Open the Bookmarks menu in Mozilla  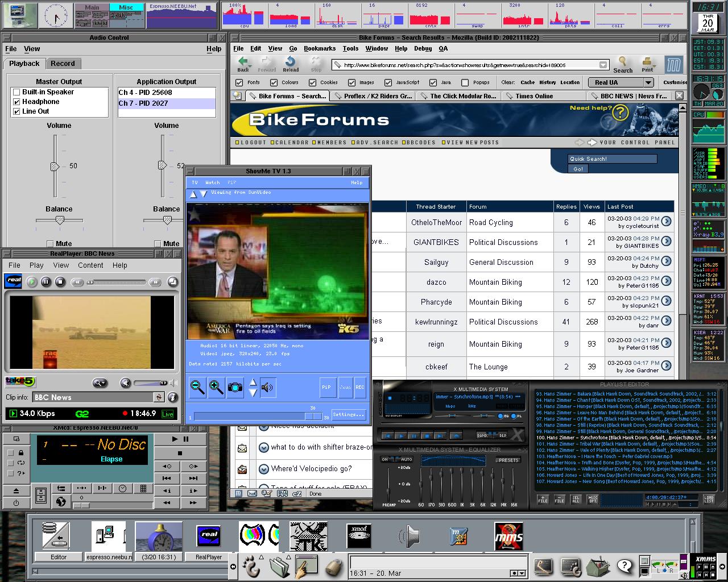(320, 49)
